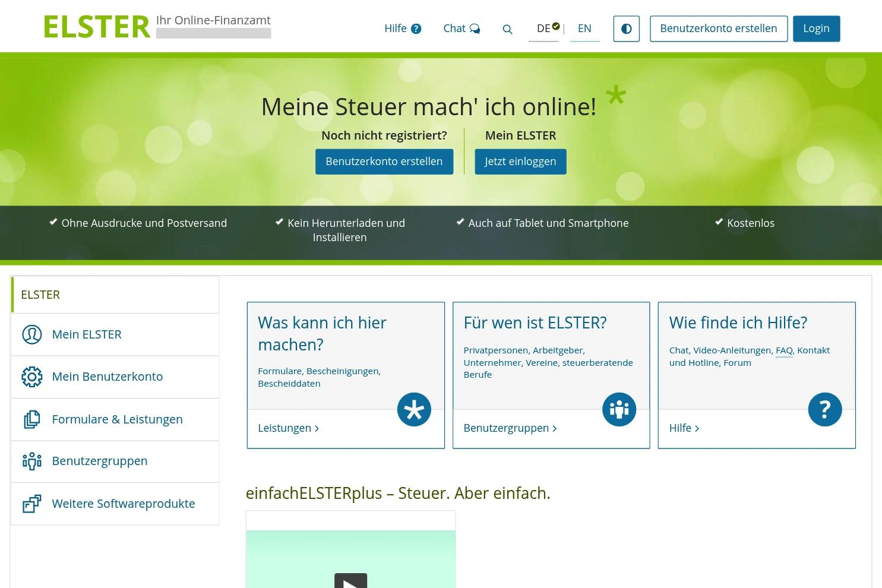
Task: Click 'Auch auf Tablet und Smartphone' text
Action: (x=548, y=223)
